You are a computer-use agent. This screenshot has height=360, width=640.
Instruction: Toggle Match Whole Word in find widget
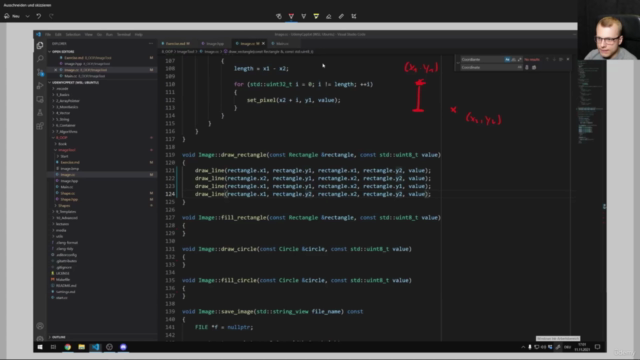(513, 60)
